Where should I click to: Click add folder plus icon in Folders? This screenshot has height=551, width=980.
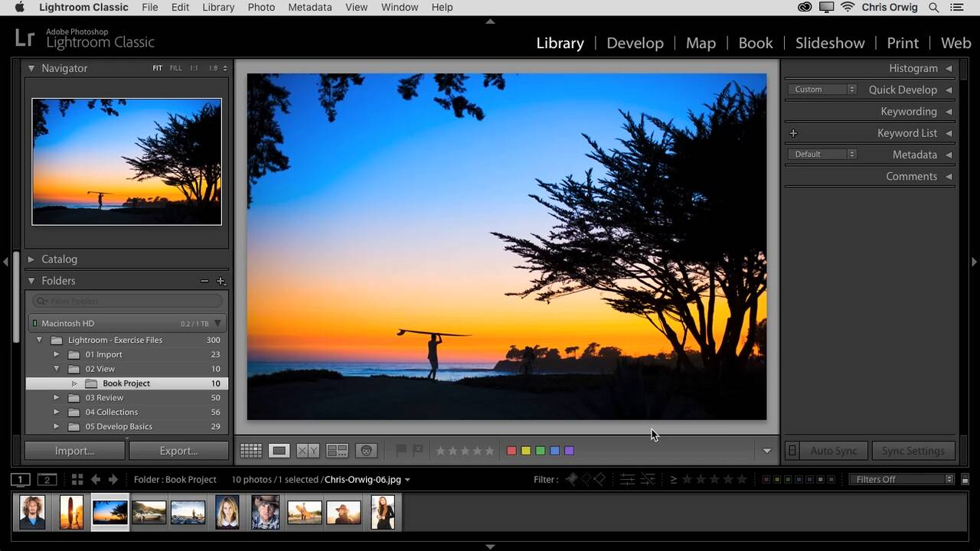click(220, 281)
